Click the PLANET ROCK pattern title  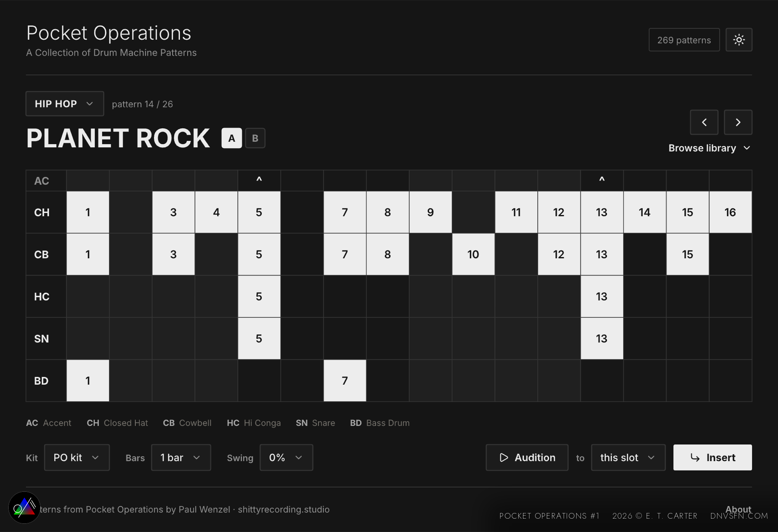tap(118, 138)
